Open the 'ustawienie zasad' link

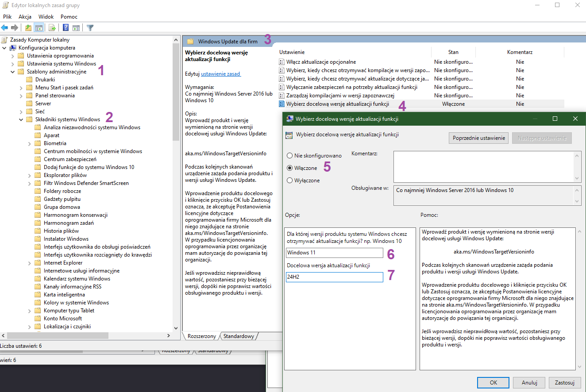click(221, 74)
